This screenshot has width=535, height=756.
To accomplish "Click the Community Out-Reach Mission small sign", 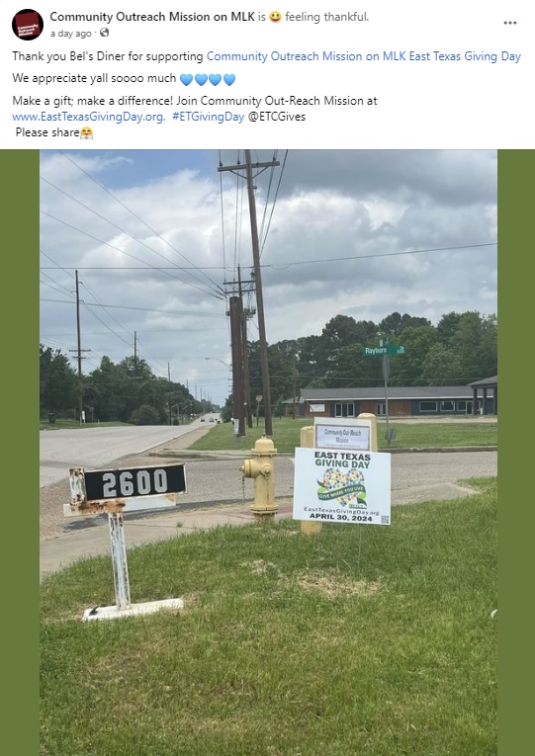I will click(x=342, y=436).
